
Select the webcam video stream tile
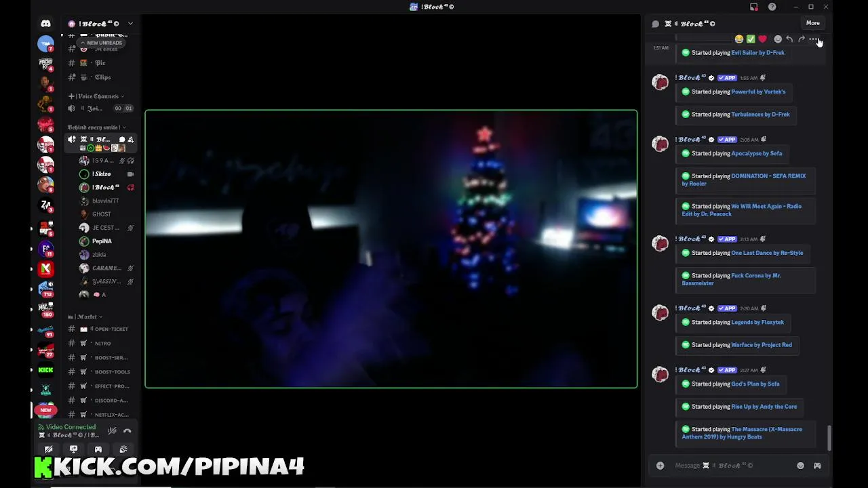pos(391,249)
